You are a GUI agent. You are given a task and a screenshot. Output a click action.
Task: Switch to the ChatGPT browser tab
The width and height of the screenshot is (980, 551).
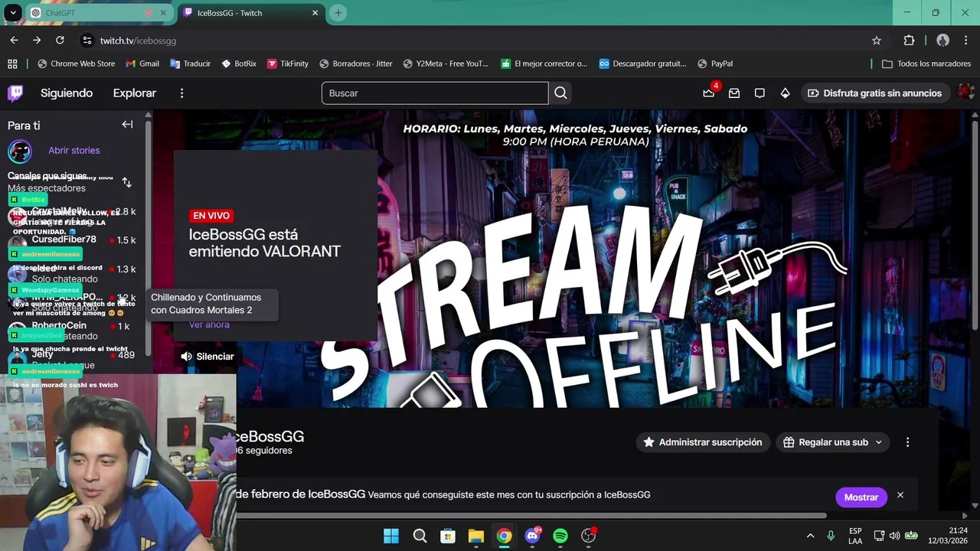click(98, 13)
